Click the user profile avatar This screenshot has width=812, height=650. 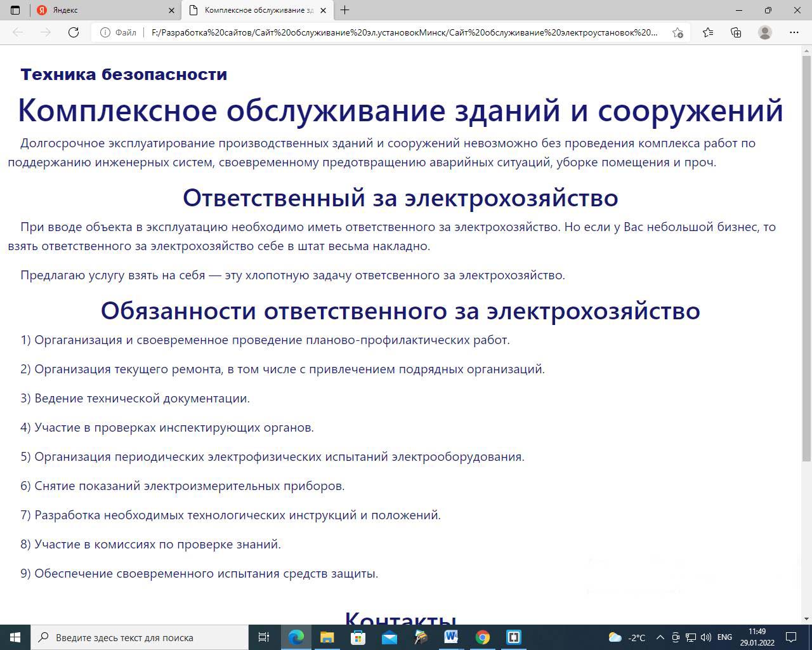[x=765, y=32]
